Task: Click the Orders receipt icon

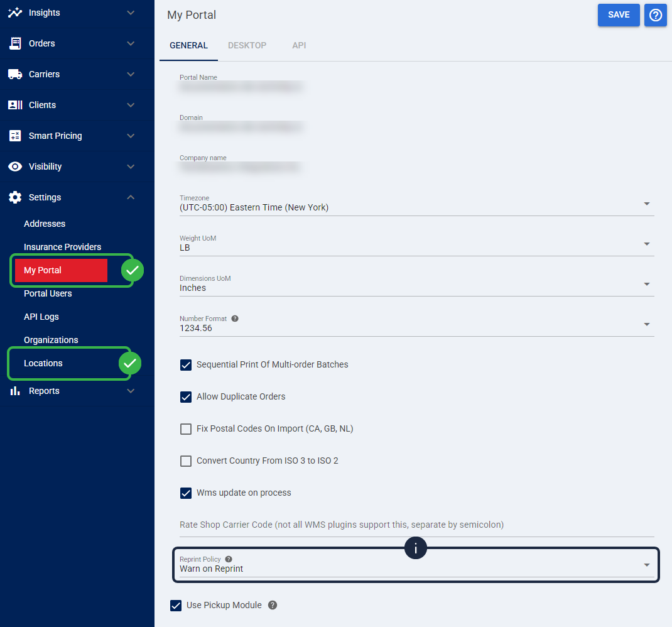Action: (x=15, y=43)
